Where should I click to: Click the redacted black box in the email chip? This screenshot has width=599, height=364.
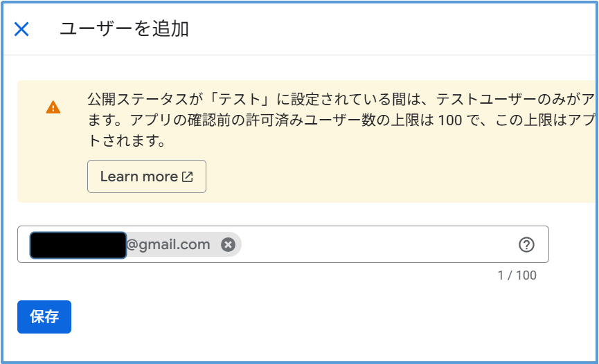(78, 245)
